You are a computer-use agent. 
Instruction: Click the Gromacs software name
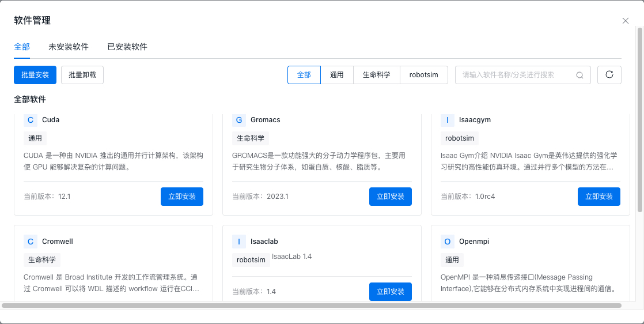pos(266,120)
